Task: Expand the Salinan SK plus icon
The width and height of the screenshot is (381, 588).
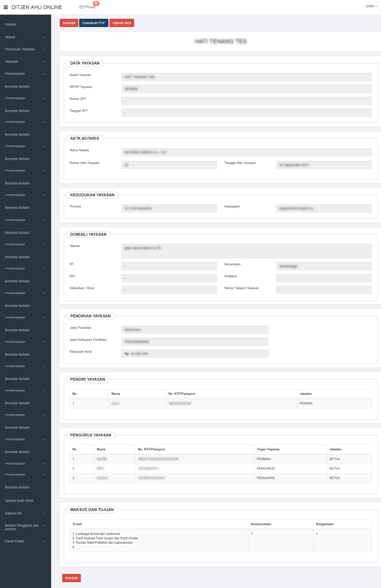Action: click(44, 513)
